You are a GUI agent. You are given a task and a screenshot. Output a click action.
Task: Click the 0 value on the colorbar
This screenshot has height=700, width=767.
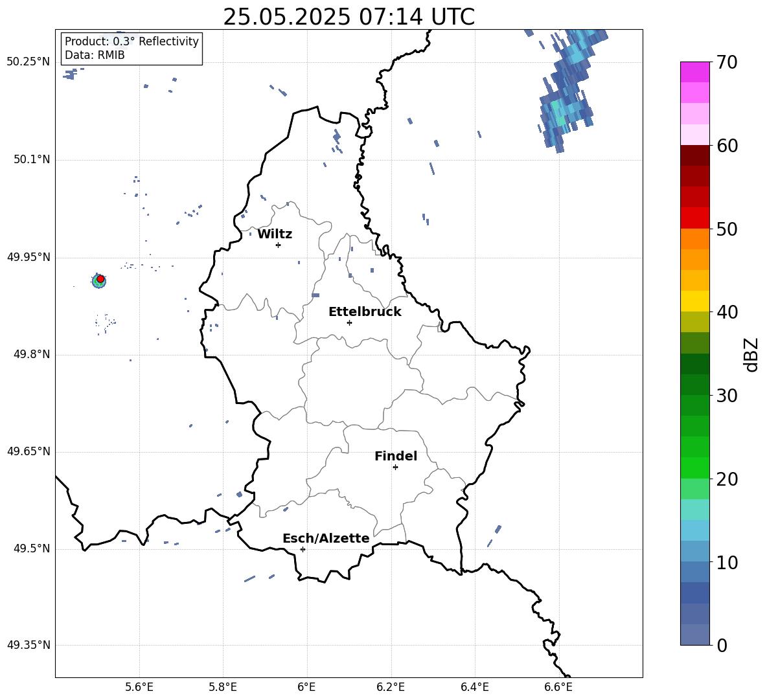coord(722,646)
